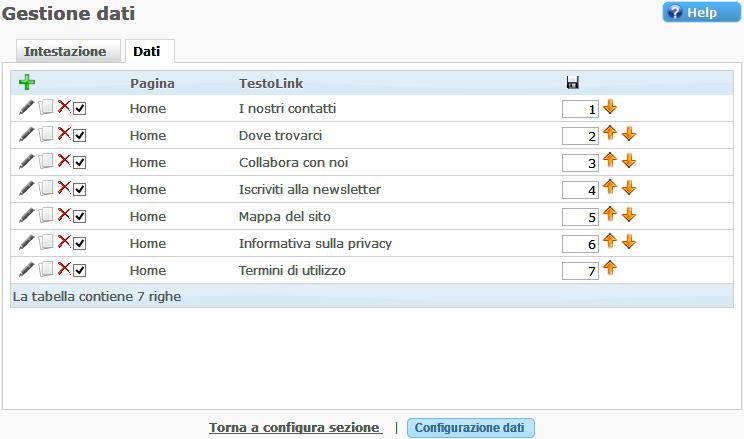Viewport: 744px width, 439px height.
Task: Disable the 'Dove trovarci' row checkbox
Action: [80, 135]
